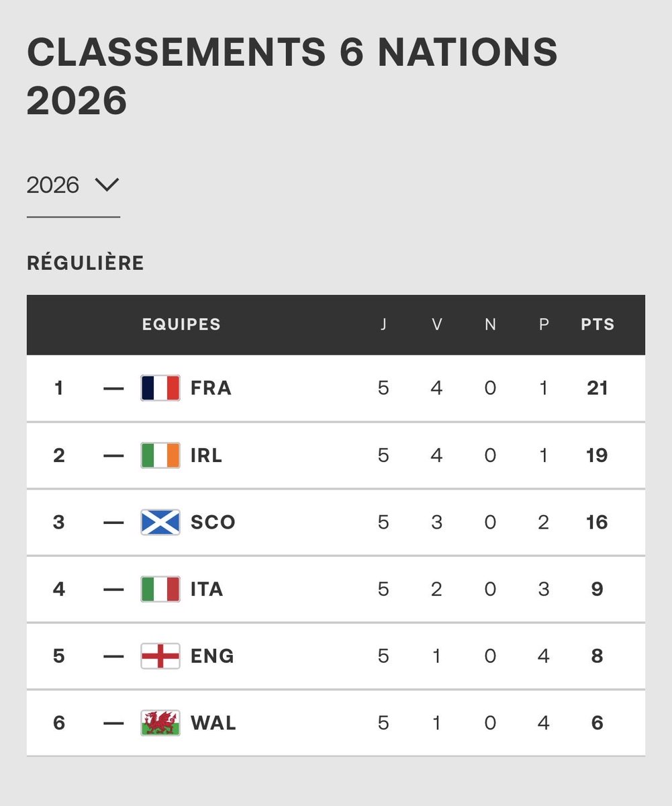This screenshot has width=672, height=806.
Task: Open the 2026 season dropdown
Action: pos(73,185)
